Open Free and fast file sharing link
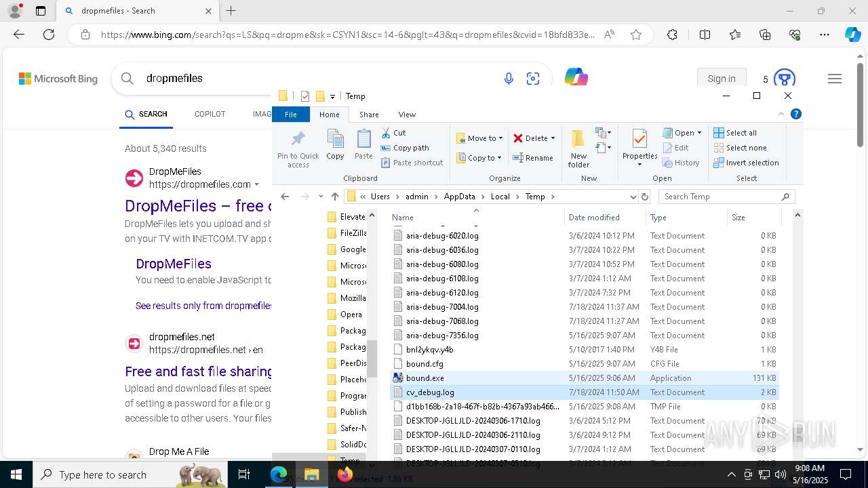This screenshot has height=488, width=868. (x=198, y=371)
